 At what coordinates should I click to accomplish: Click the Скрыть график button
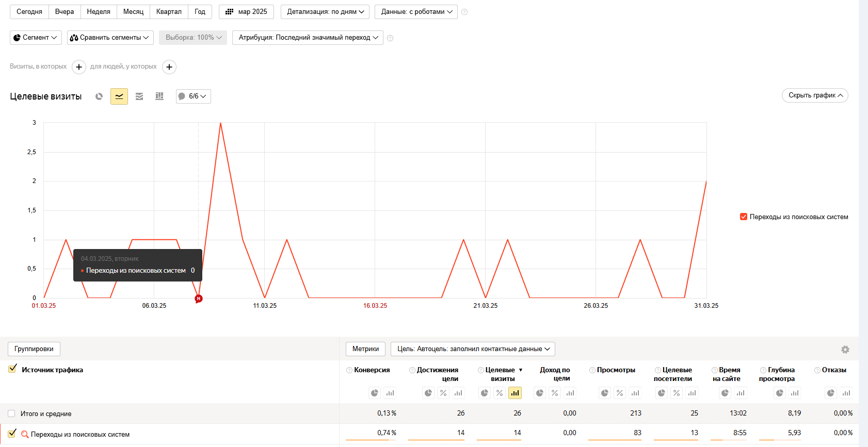(x=815, y=95)
